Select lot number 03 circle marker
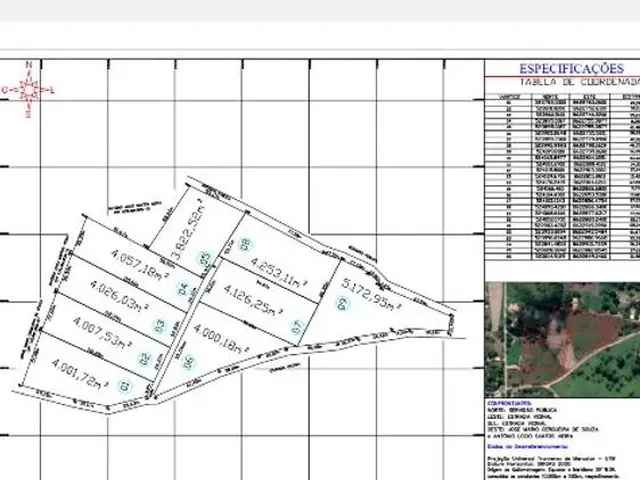 pyautogui.click(x=160, y=326)
